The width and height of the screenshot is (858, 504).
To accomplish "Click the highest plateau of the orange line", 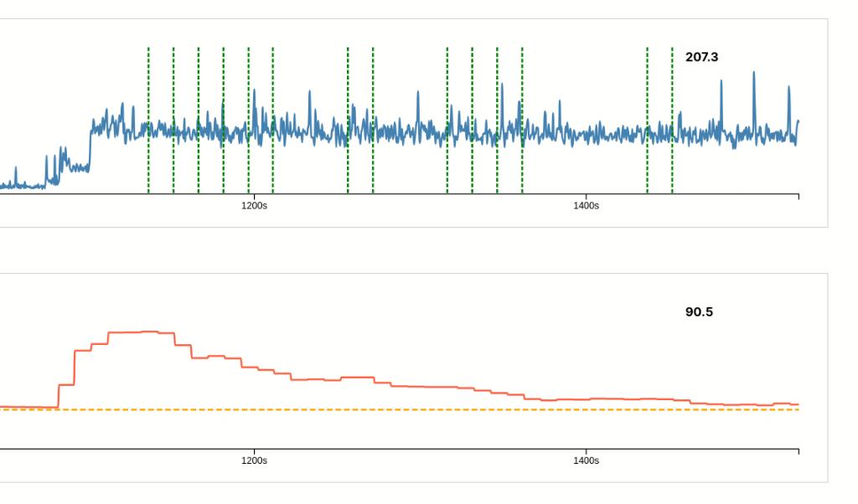I will coord(142,332).
